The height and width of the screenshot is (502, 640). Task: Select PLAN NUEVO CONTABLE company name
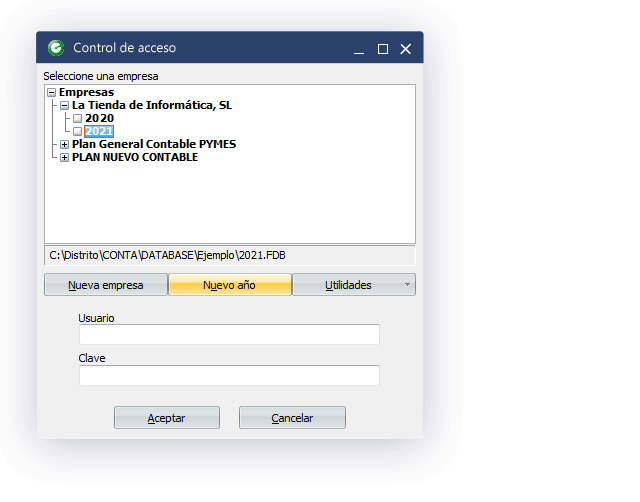(x=134, y=157)
